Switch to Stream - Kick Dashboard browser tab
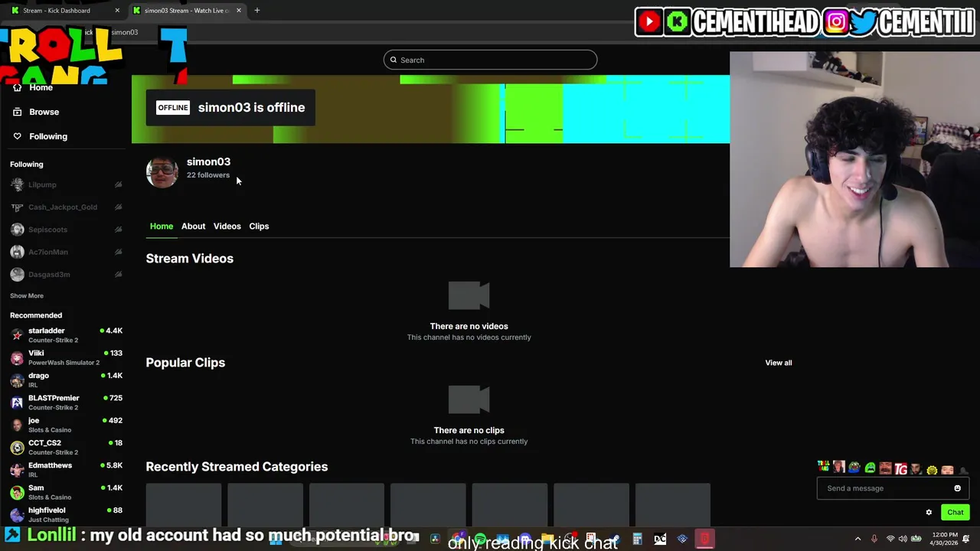The height and width of the screenshot is (551, 980). [x=65, y=11]
